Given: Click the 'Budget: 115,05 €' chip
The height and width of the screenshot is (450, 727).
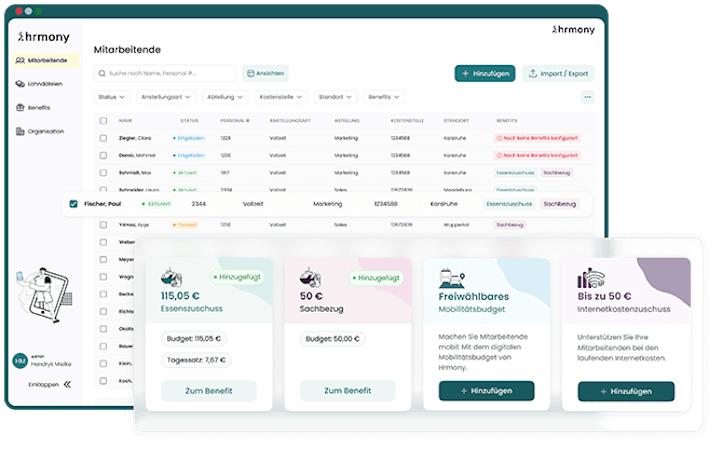Looking at the screenshot, I should pos(194,339).
